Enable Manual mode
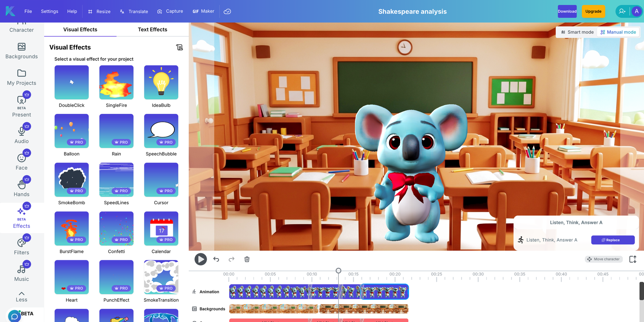This screenshot has width=644, height=322. pos(618,32)
